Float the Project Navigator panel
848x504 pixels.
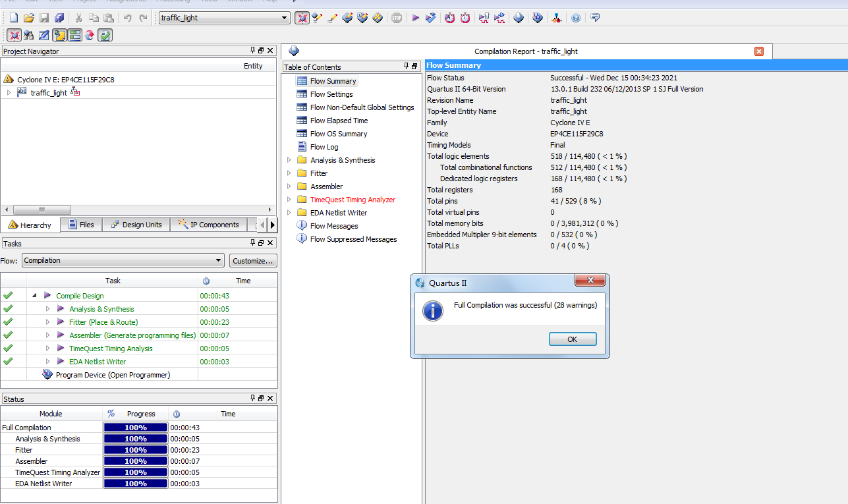point(261,51)
